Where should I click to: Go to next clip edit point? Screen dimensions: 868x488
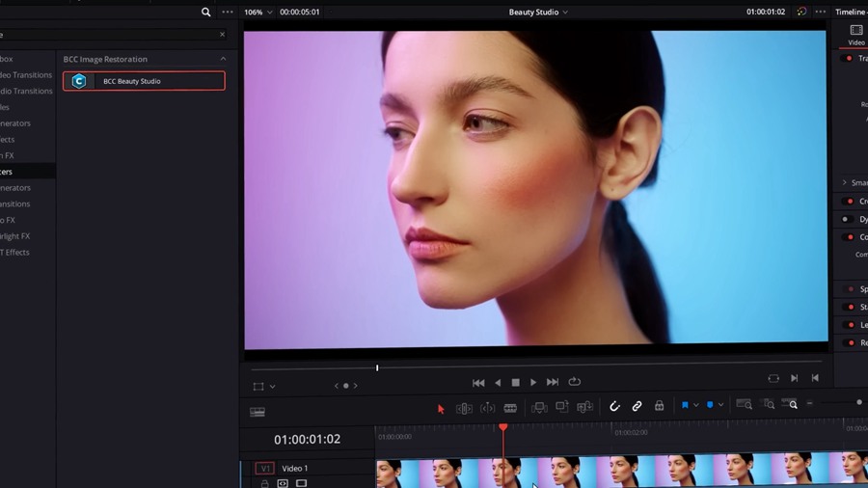795,378
